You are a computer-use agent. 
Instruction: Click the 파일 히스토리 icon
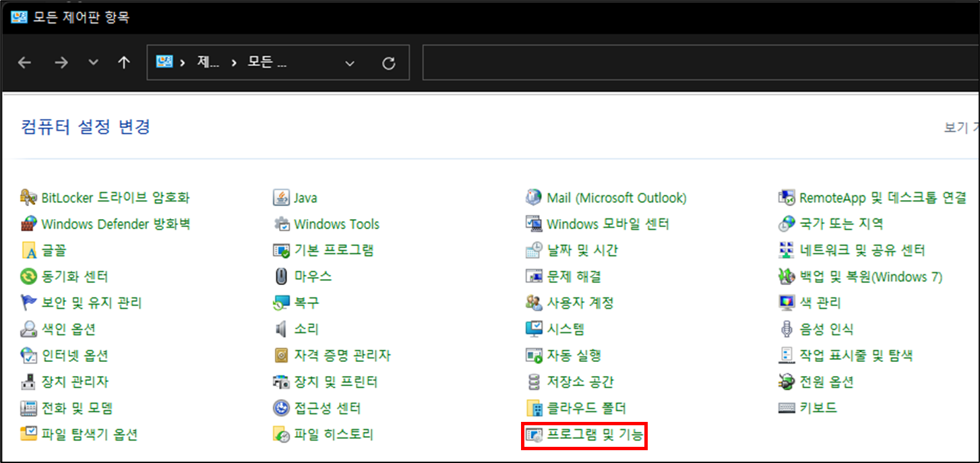[281, 434]
